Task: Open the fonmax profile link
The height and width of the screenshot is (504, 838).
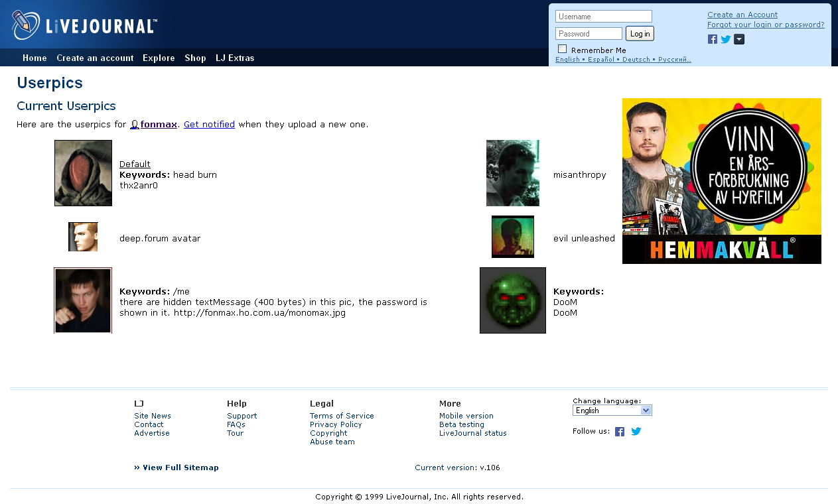Action: [x=159, y=124]
